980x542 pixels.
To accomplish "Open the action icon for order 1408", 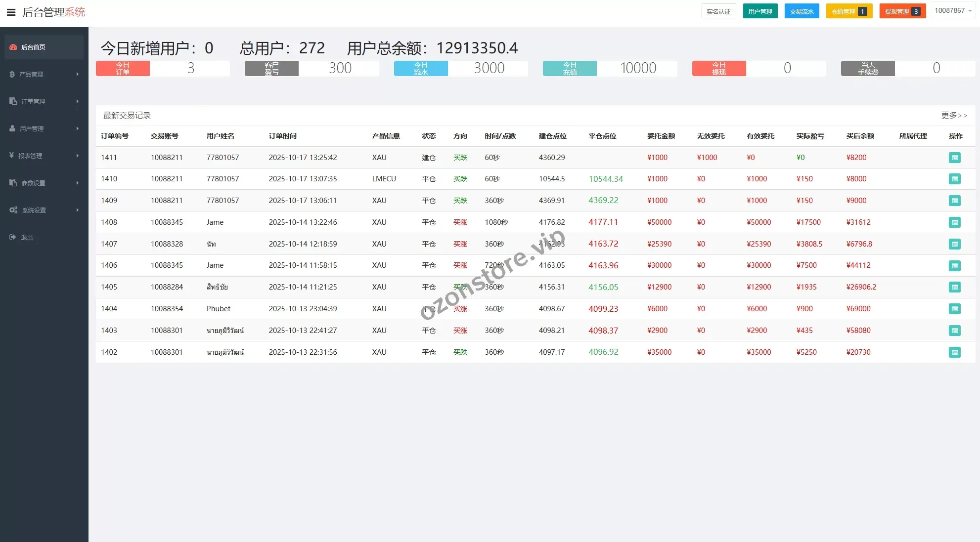I will point(954,222).
